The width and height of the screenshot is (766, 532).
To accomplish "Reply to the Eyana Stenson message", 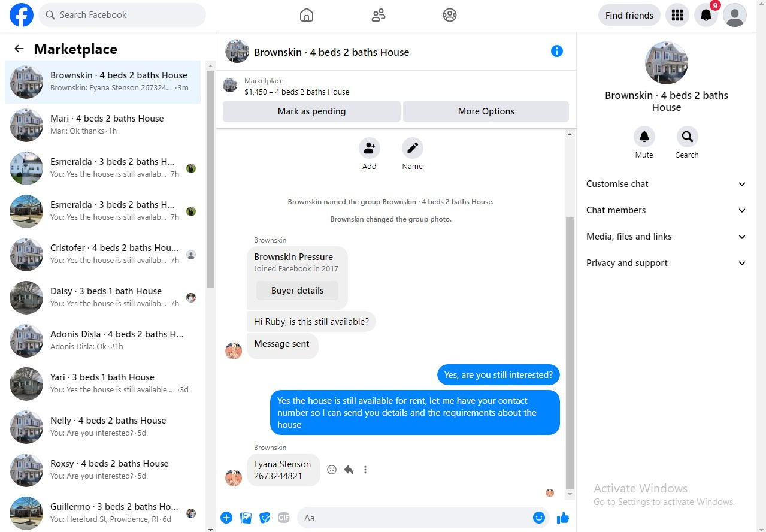I will (x=349, y=470).
